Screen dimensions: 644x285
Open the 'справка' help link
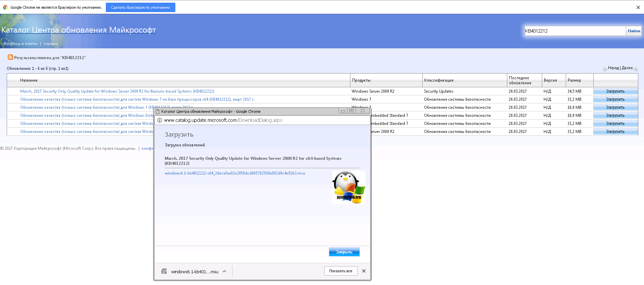(x=51, y=44)
